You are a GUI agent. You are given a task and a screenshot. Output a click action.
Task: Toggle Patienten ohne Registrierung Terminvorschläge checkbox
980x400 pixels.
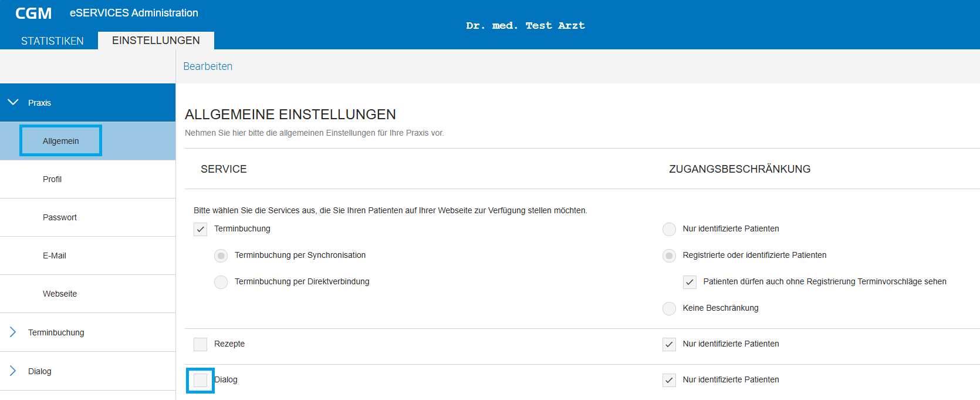[x=690, y=282]
